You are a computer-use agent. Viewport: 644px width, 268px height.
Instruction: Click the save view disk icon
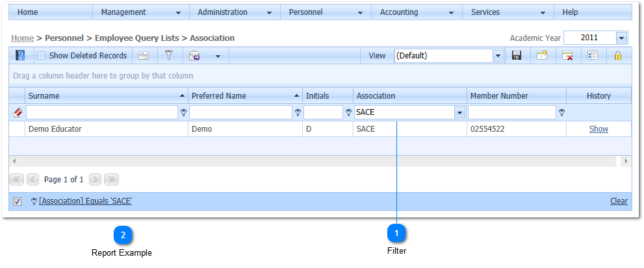pyautogui.click(x=517, y=56)
